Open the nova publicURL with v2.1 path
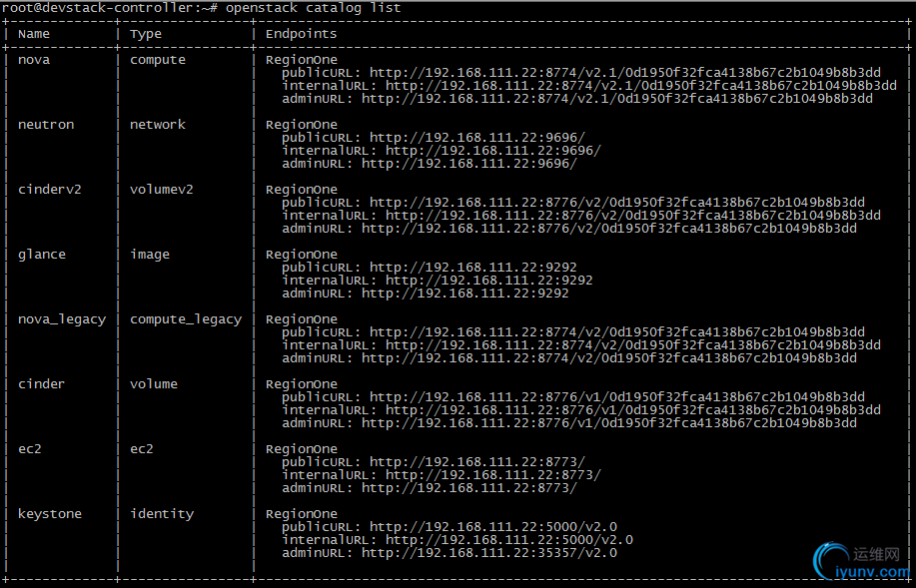 tap(625, 73)
